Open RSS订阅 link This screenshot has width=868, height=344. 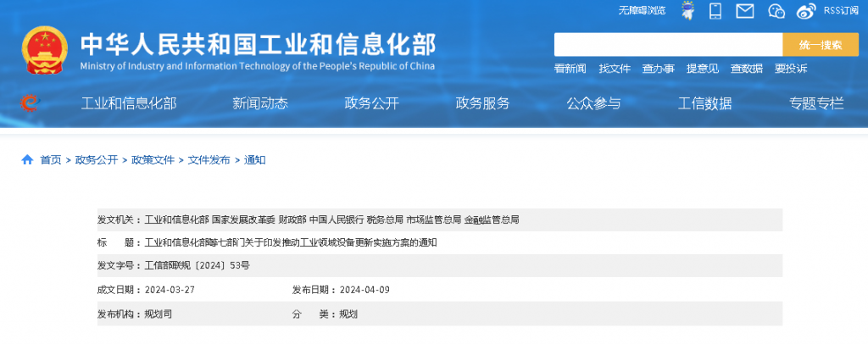pos(841,10)
